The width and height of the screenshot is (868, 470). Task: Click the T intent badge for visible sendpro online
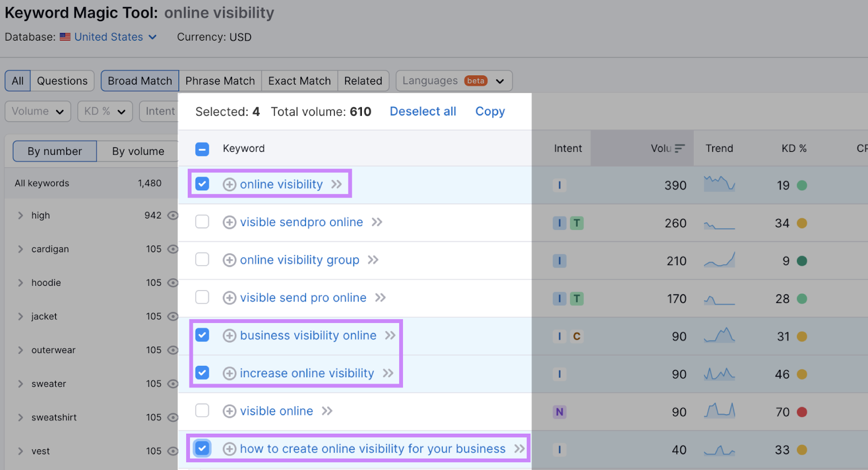click(577, 223)
